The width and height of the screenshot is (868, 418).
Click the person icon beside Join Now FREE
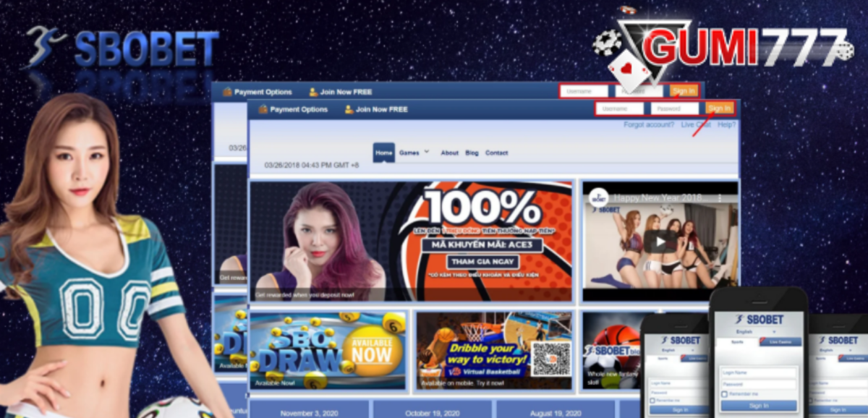click(349, 109)
